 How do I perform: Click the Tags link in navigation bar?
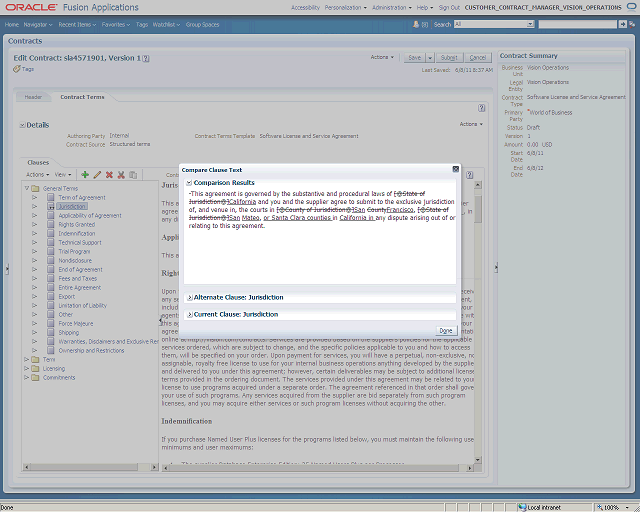pyautogui.click(x=142, y=24)
